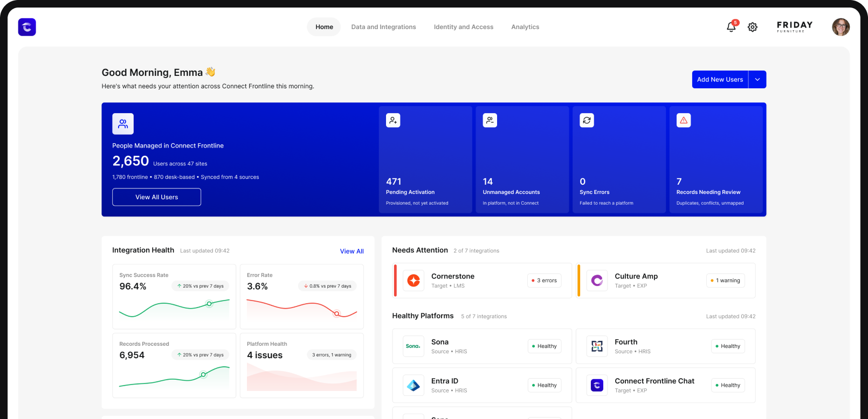Click the 'Needs Attention' heading
The image size is (868, 419).
420,250
